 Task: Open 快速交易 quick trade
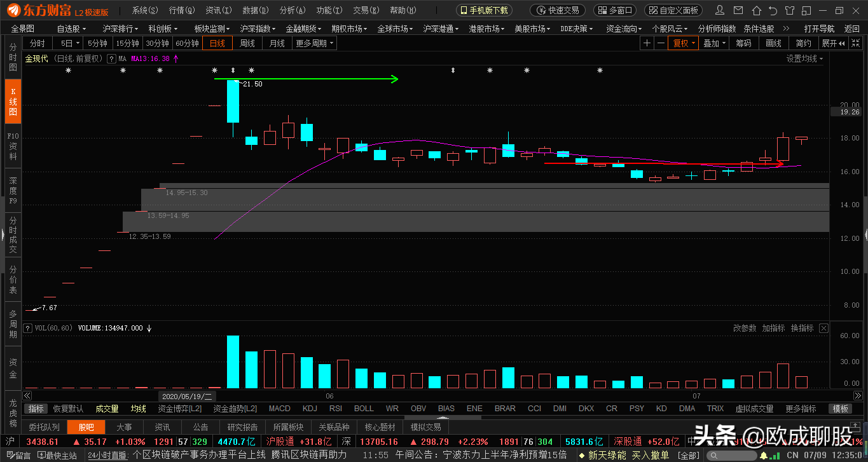tap(558, 10)
